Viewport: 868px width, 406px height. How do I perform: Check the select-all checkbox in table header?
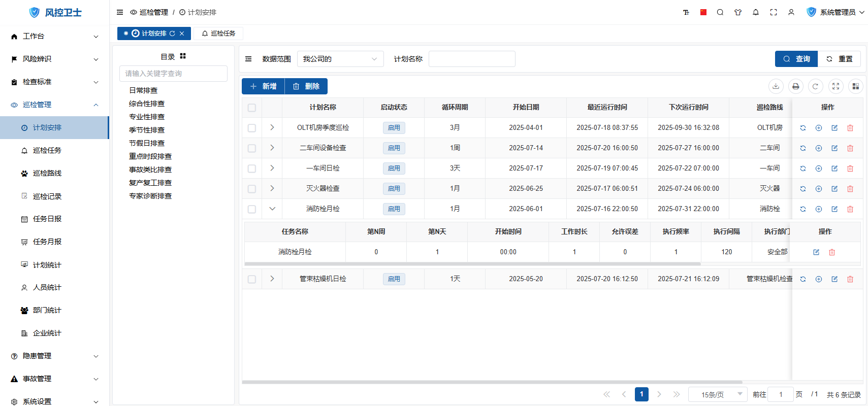point(252,108)
